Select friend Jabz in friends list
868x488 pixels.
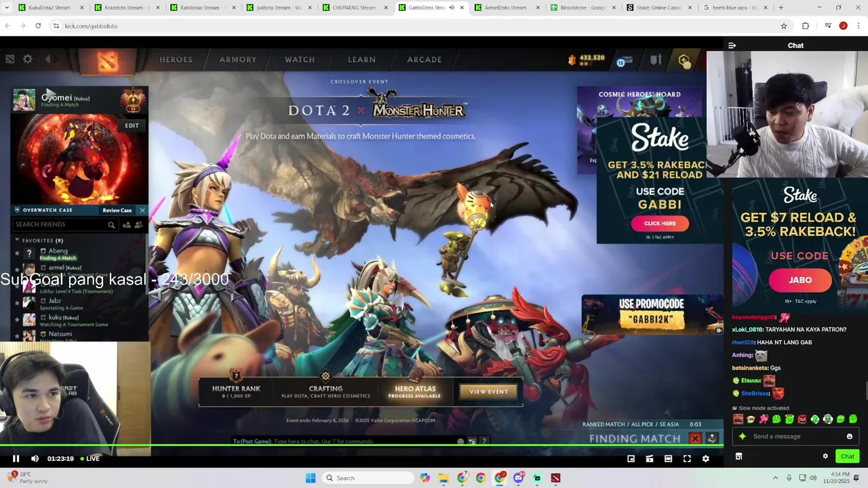coord(54,301)
